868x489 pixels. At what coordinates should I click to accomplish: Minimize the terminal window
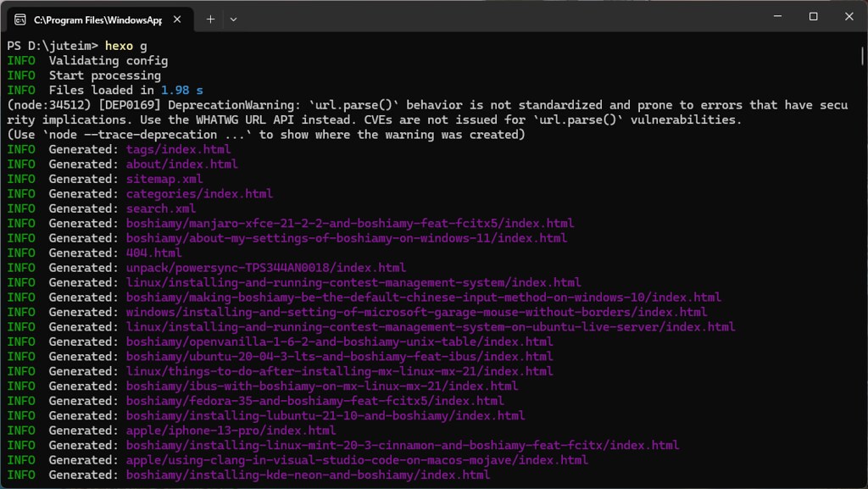click(778, 17)
